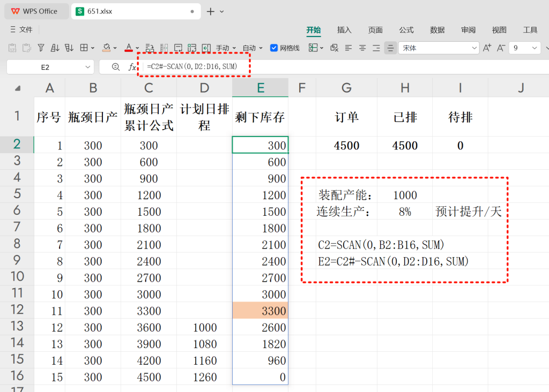
Task: Open the 审阅 ribbon tab
Action: coord(468,30)
